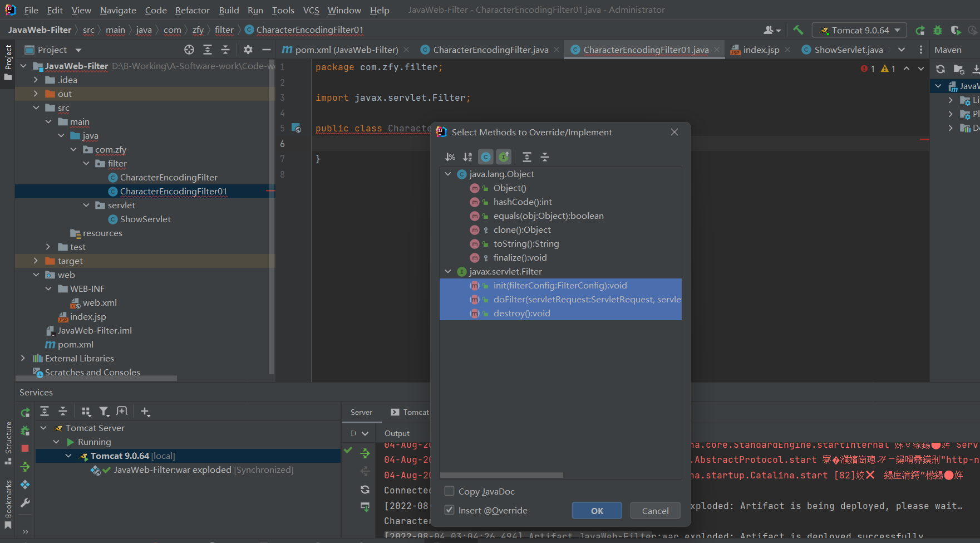This screenshot has height=543, width=980.
Task: Uncheck the Insert @Override checkbox
Action: [450, 510]
